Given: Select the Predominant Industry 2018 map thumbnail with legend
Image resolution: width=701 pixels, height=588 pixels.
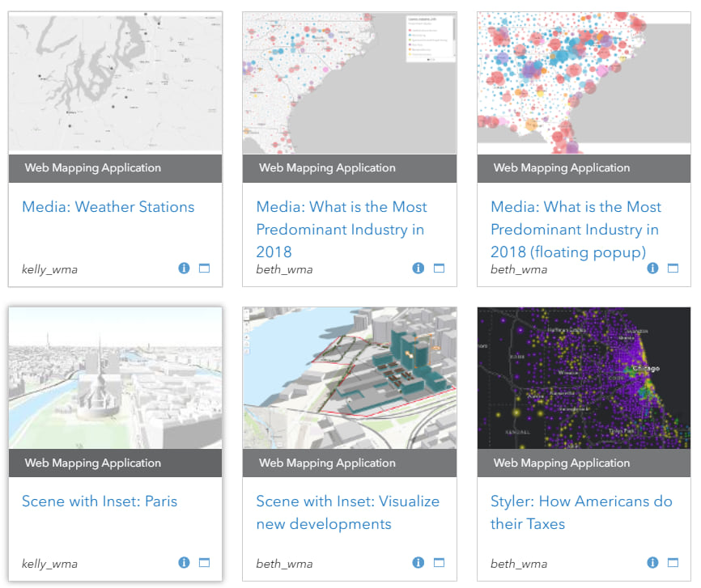Looking at the screenshot, I should [350, 83].
